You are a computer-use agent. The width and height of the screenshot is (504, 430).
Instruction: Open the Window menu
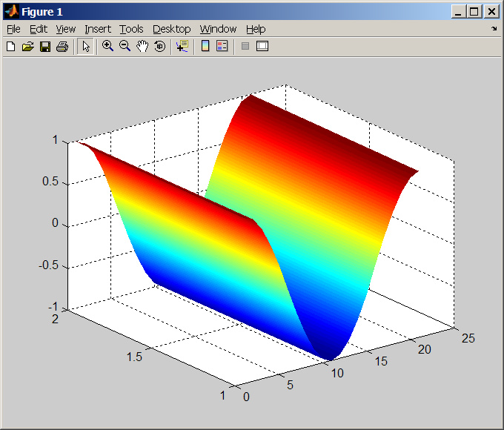pos(218,29)
